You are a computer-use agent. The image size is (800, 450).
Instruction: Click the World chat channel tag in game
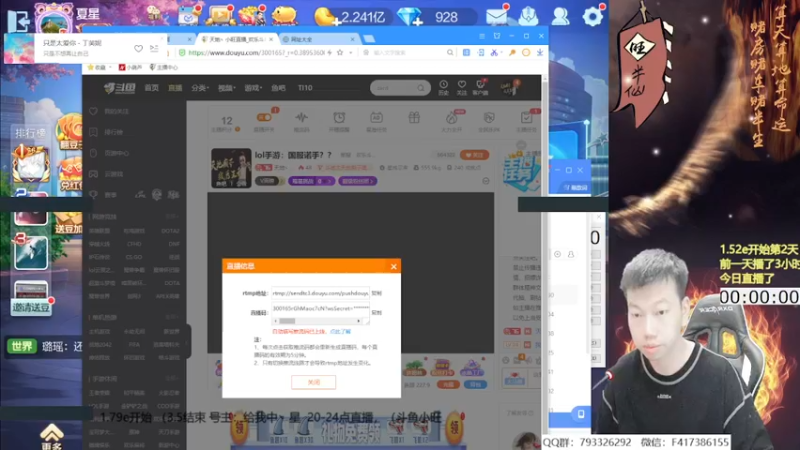[22, 346]
